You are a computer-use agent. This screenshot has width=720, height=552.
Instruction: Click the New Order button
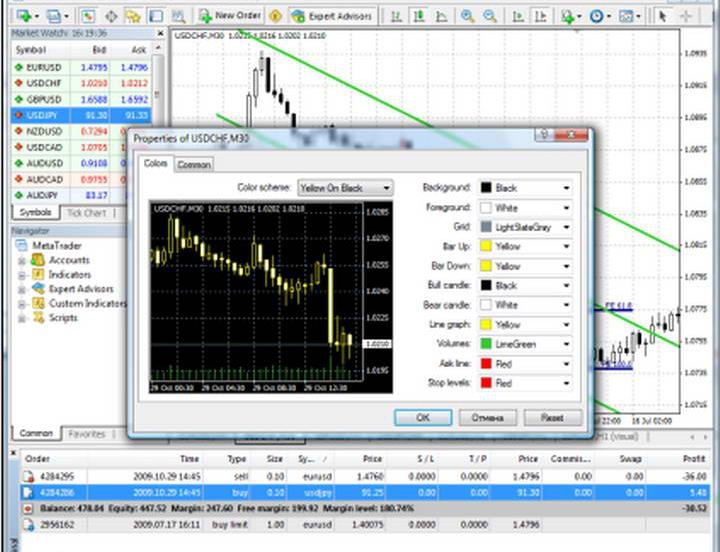tap(230, 16)
